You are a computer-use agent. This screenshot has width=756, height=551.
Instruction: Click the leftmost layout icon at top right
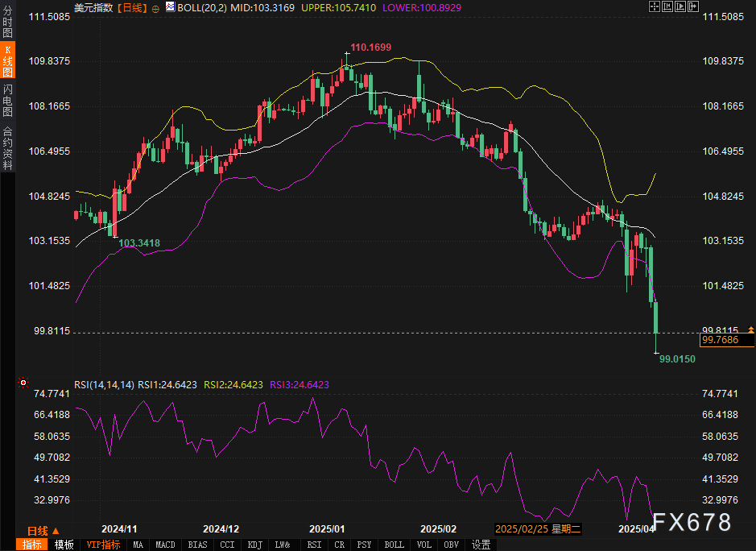tap(654, 6)
